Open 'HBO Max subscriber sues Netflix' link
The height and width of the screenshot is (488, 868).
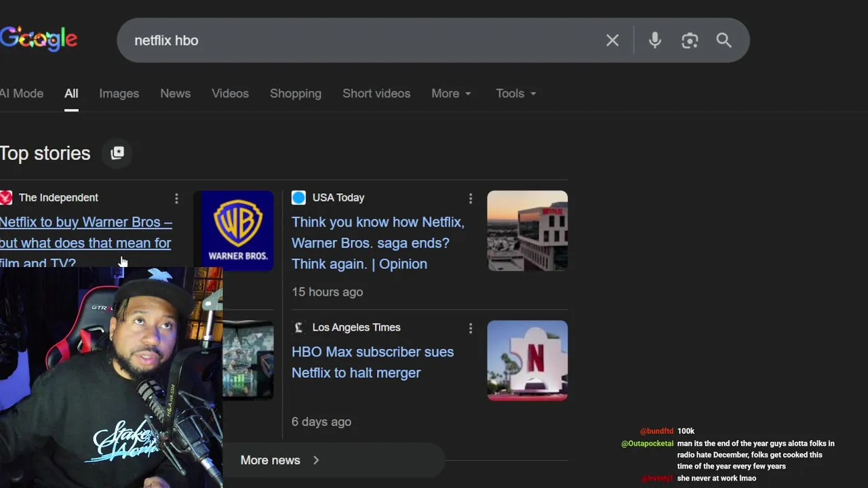point(372,362)
